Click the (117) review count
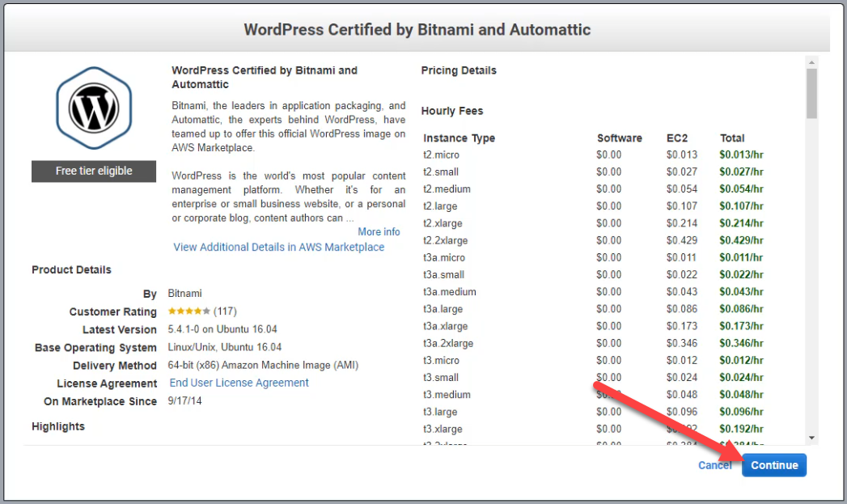The width and height of the screenshot is (847, 504). point(225,311)
